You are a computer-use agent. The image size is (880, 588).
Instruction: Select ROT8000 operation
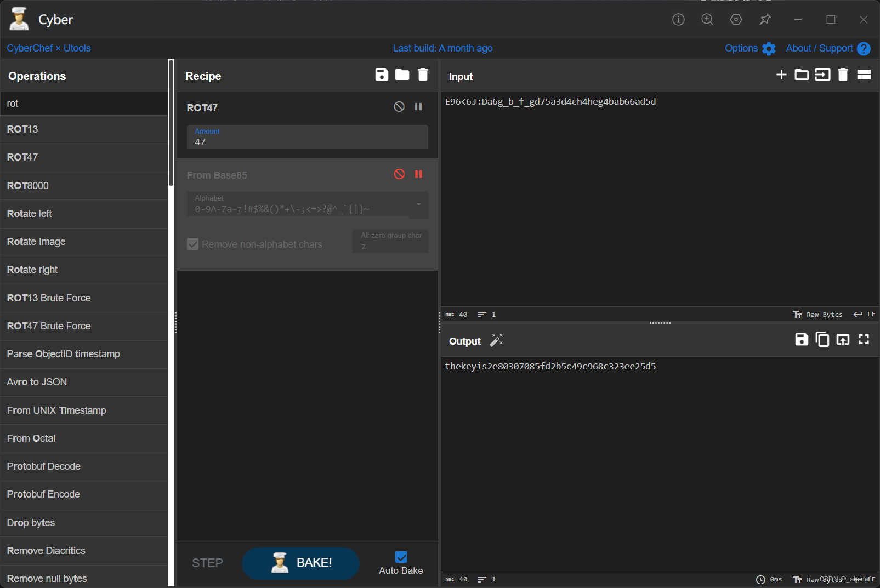pos(83,186)
